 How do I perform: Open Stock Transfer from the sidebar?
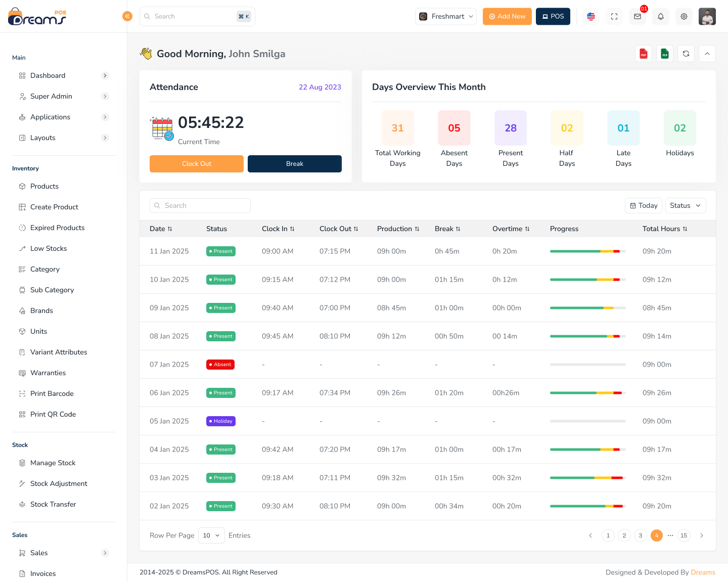pyautogui.click(x=53, y=504)
